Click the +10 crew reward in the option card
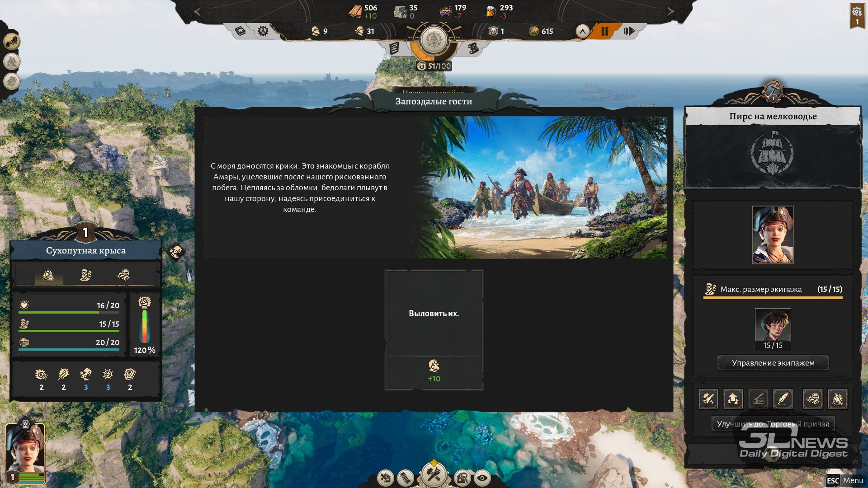The height and width of the screenshot is (488, 868). click(434, 371)
